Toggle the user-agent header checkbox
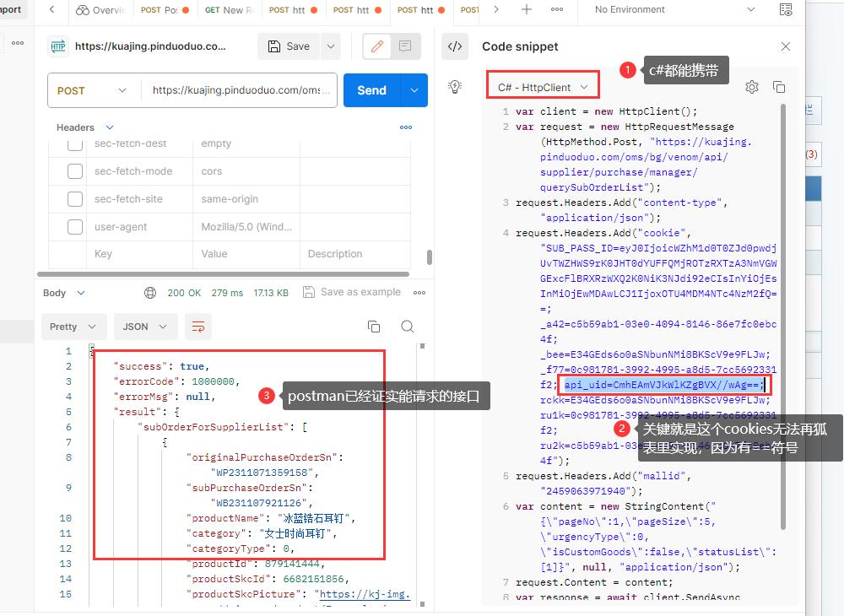 pos(75,227)
